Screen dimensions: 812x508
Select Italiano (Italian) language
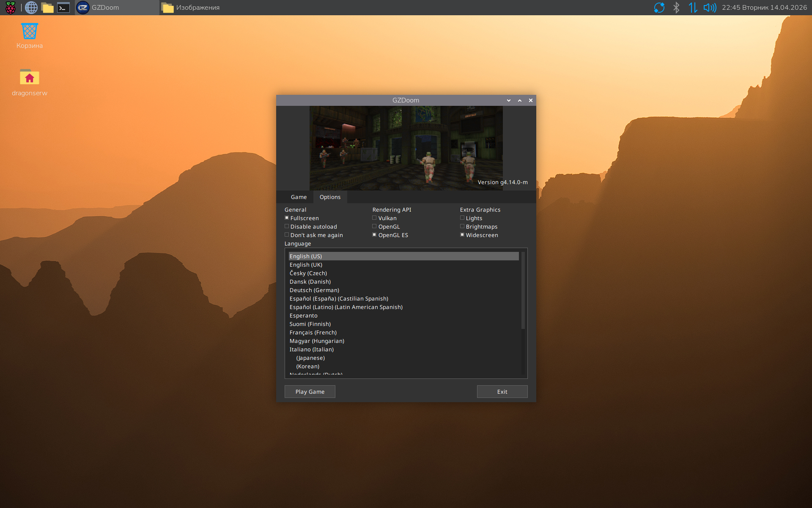point(403,350)
